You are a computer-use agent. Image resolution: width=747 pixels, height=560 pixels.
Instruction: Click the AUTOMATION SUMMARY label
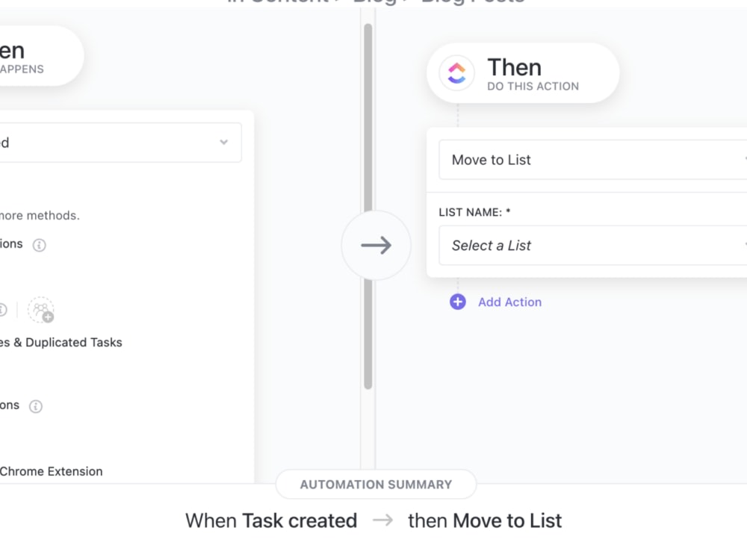(376, 484)
